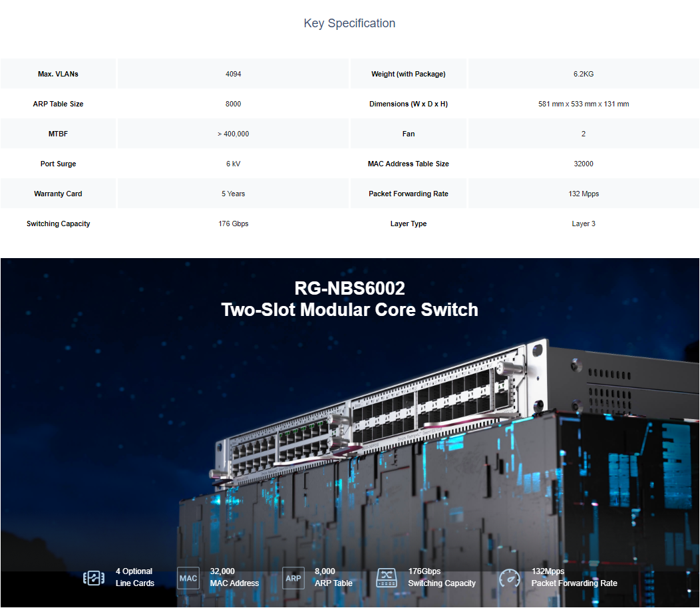Click the MTBF specification label

(x=58, y=134)
